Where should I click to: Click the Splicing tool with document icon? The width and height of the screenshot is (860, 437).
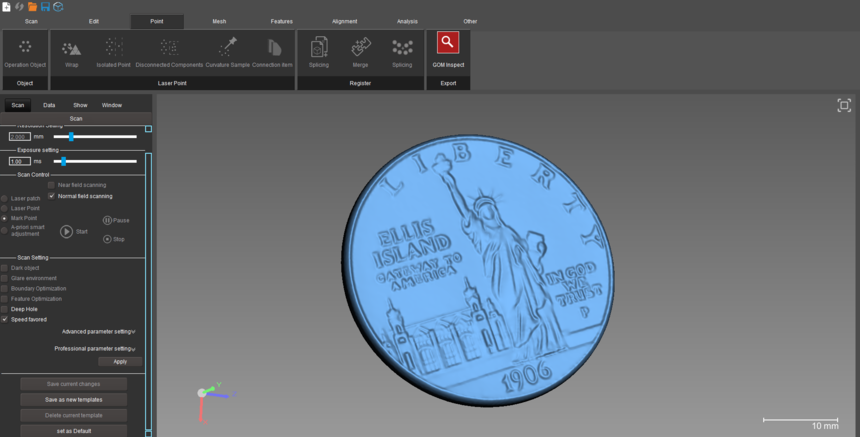point(319,53)
